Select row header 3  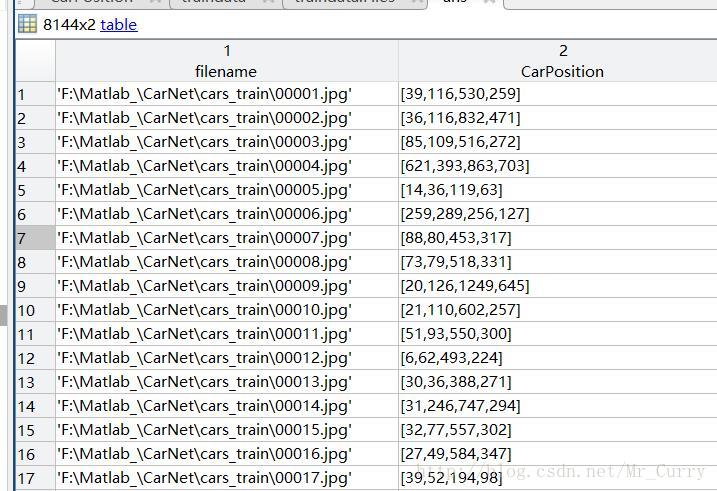click(x=36, y=142)
